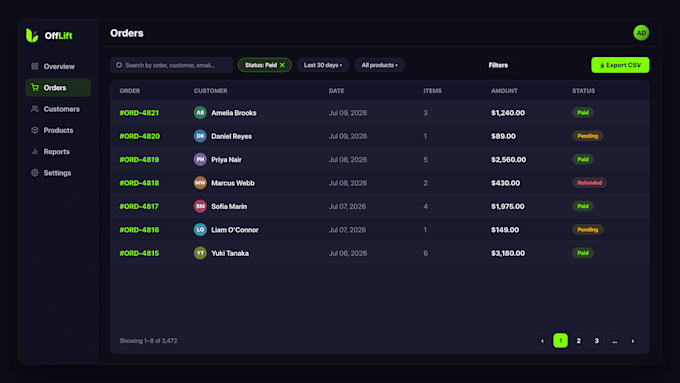Go to pagination page 2
Image resolution: width=680 pixels, height=383 pixels.
click(x=579, y=341)
